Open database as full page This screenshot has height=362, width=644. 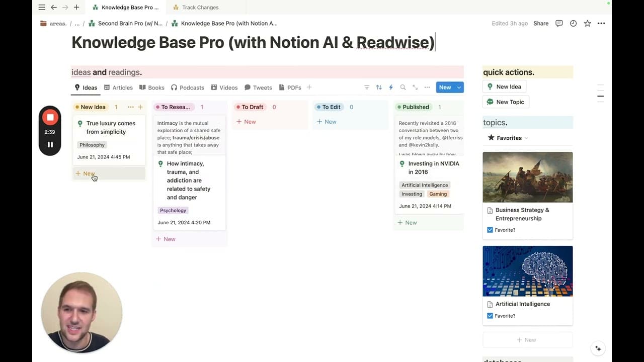[415, 87]
